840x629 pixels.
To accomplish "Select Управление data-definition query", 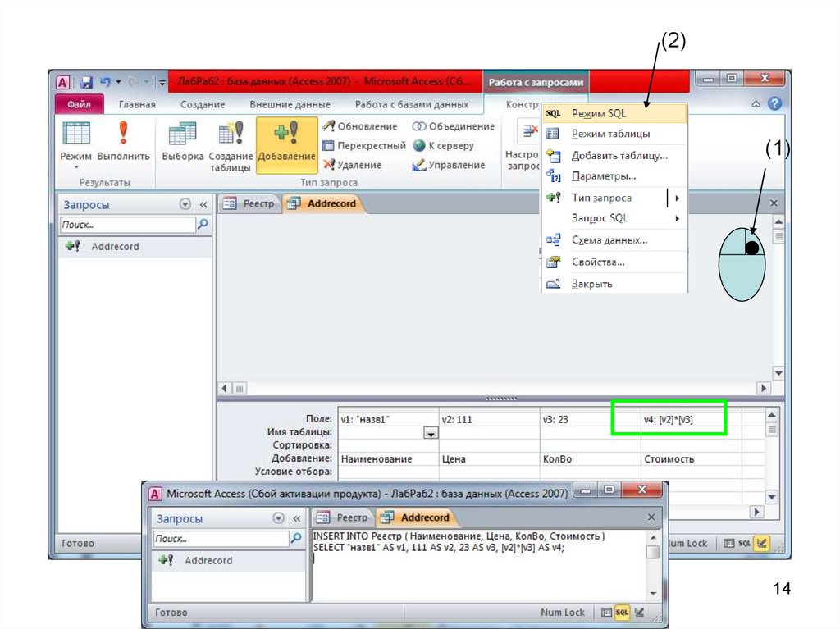I will tap(449, 165).
